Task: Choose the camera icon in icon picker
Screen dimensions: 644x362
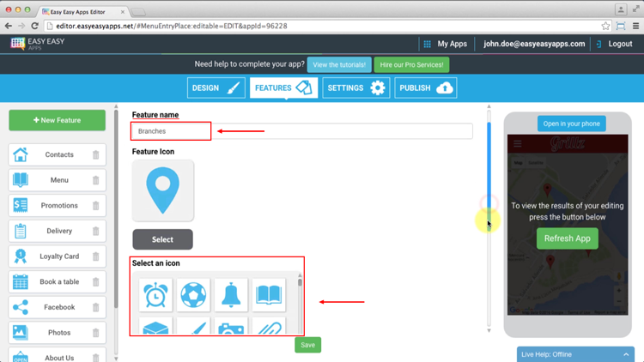Action: coord(231,327)
